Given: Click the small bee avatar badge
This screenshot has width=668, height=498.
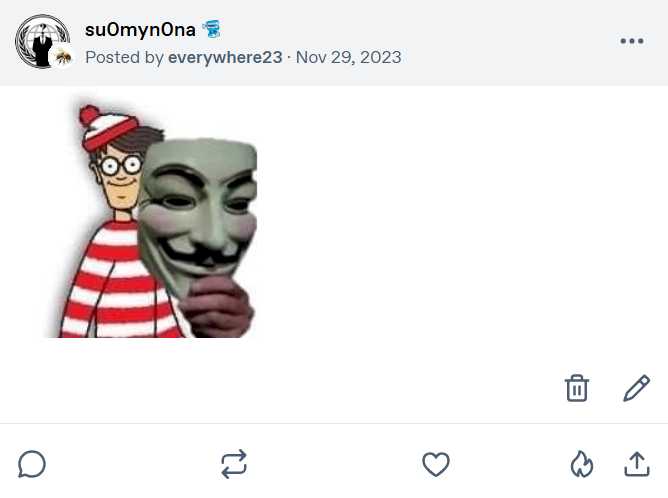Looking at the screenshot, I should click(64, 58).
